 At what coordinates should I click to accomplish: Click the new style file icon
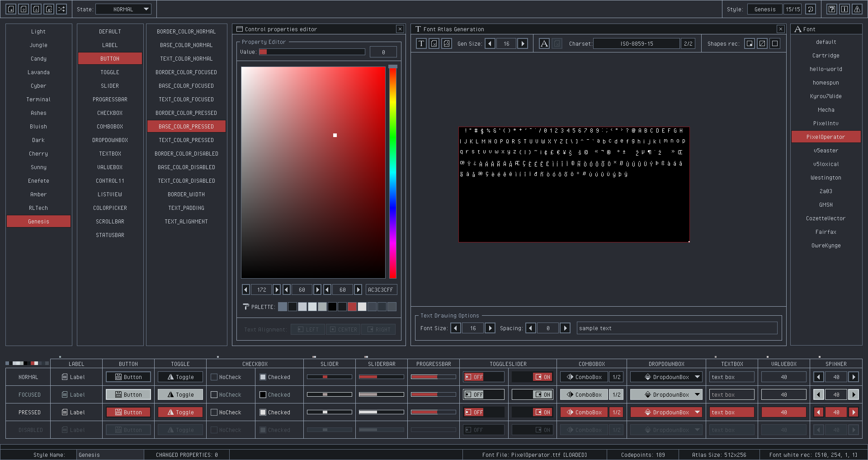(x=11, y=9)
